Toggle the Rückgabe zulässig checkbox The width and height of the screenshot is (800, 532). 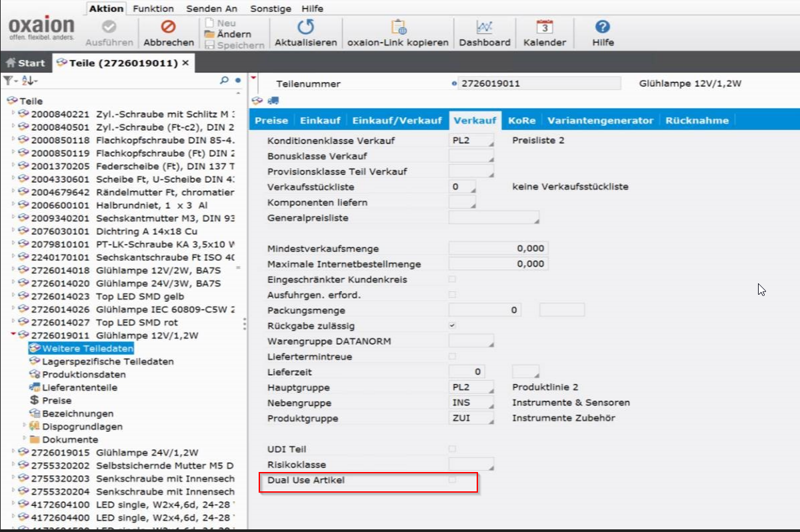pos(453,325)
